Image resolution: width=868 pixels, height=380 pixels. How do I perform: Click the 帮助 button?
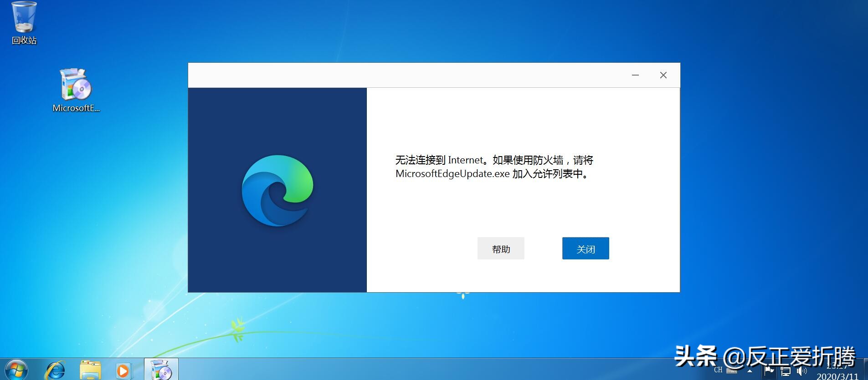(501, 248)
